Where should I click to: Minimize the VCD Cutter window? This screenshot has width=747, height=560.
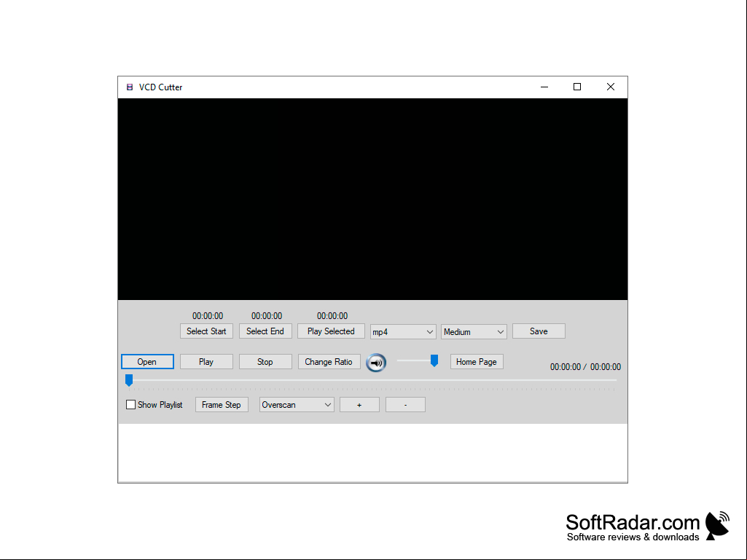click(544, 87)
